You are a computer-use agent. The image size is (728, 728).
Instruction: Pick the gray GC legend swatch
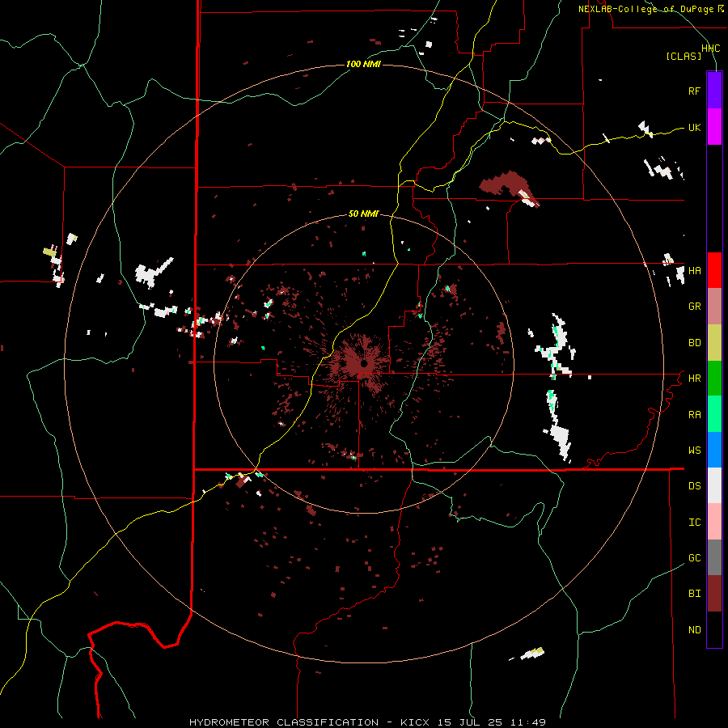[x=714, y=557]
